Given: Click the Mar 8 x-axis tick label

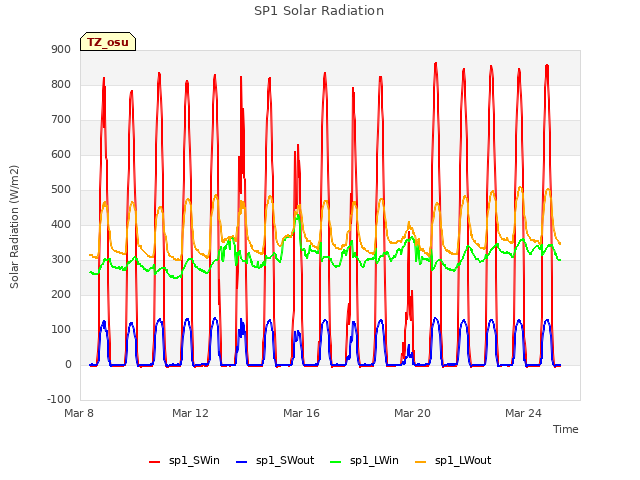Looking at the screenshot, I should tap(79, 413).
